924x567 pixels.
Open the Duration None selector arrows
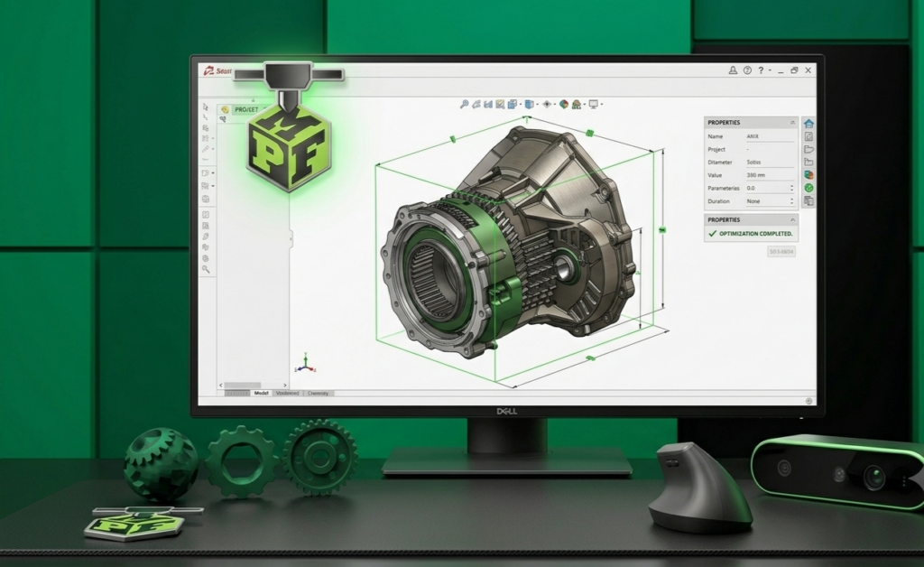pos(792,201)
